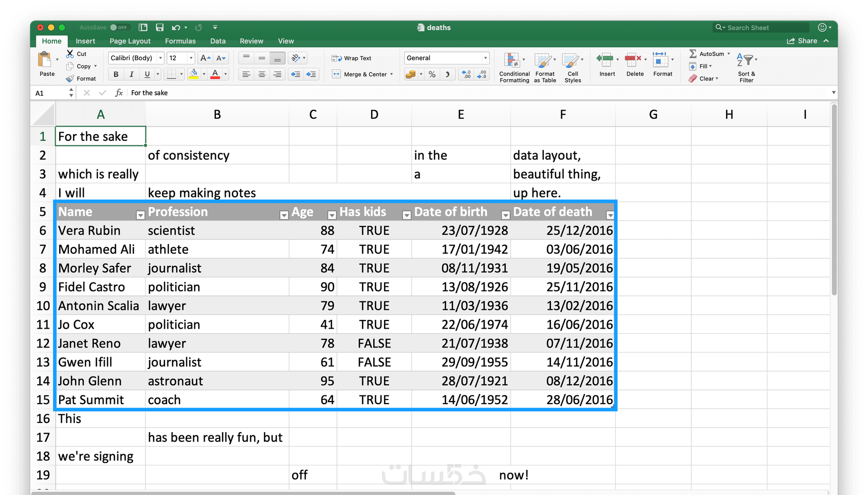Open the Has kids filter dropdown
This screenshot has height=495, width=868.
point(407,215)
